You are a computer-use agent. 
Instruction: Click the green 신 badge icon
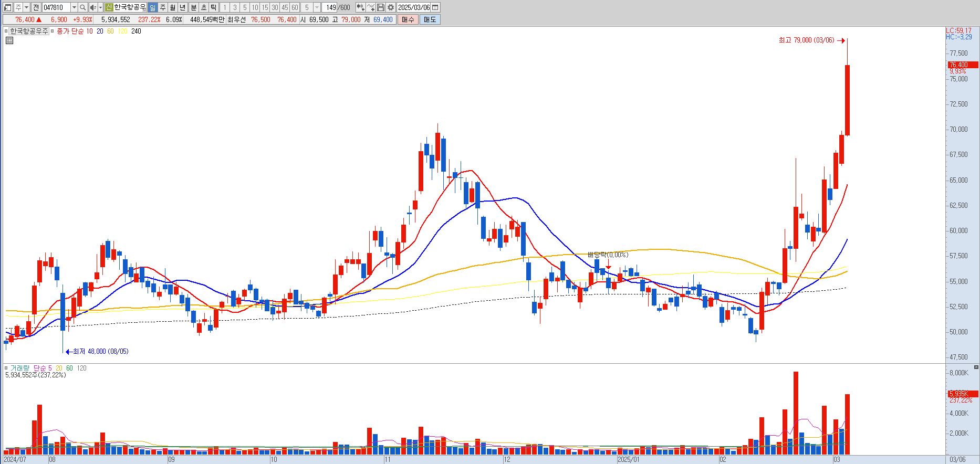tap(109, 7)
